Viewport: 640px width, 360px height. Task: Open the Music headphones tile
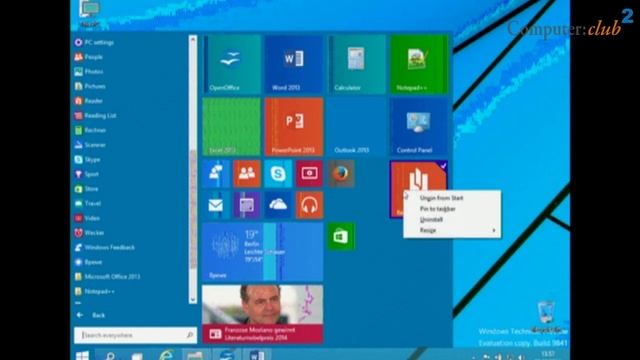309,205
